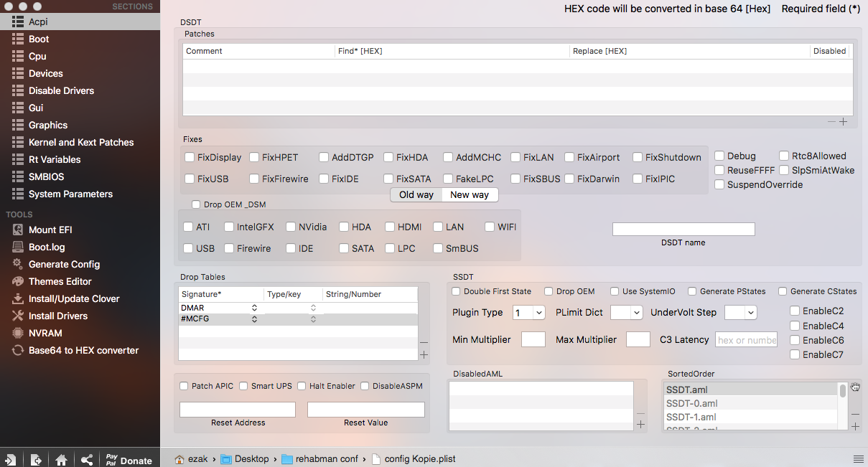868x467 pixels.
Task: Open the Boot section icon
Action: click(x=18, y=39)
